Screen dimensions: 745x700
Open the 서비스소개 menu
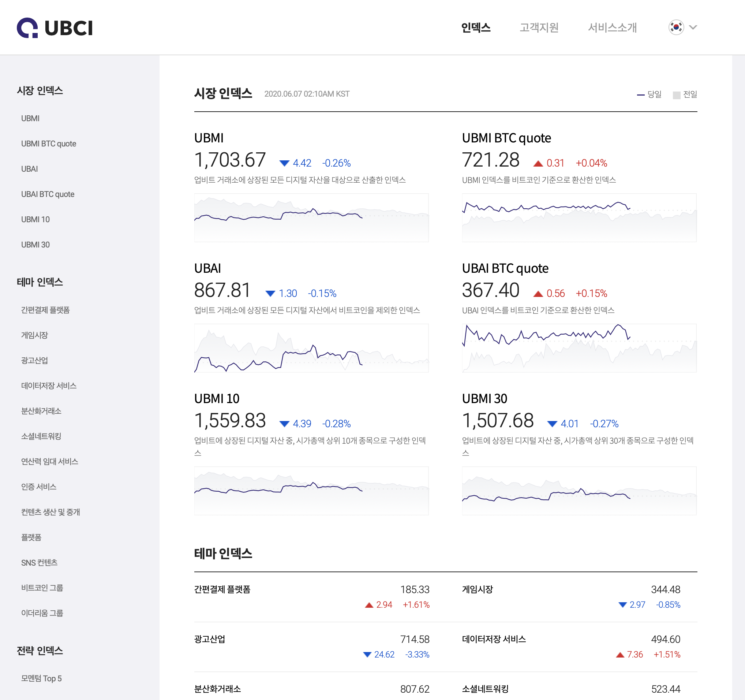tap(612, 27)
